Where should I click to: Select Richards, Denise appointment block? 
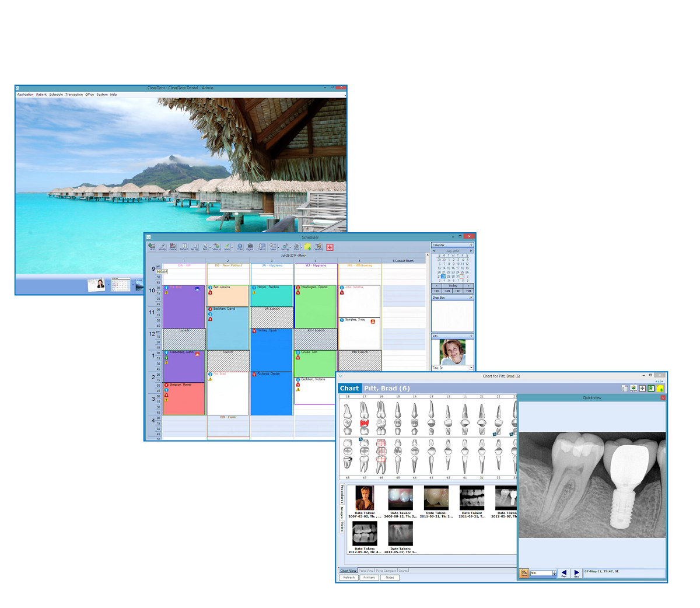pos(272,393)
